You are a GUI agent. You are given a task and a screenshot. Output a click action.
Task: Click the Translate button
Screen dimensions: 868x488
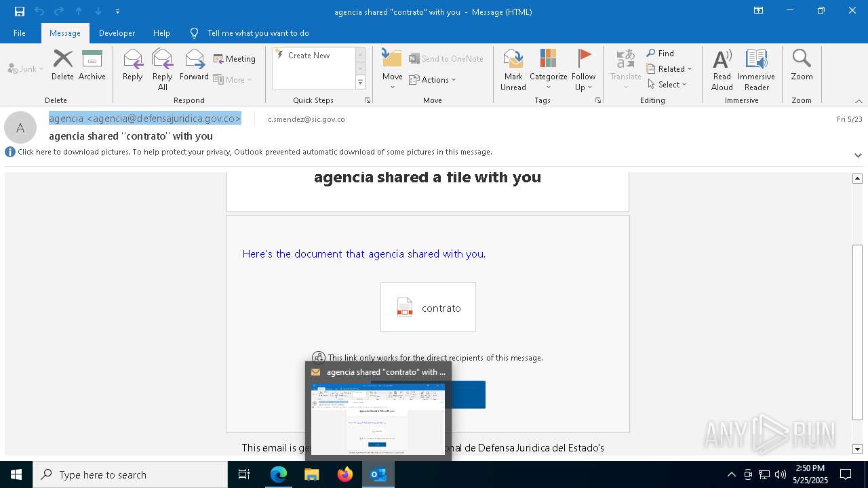[625, 69]
